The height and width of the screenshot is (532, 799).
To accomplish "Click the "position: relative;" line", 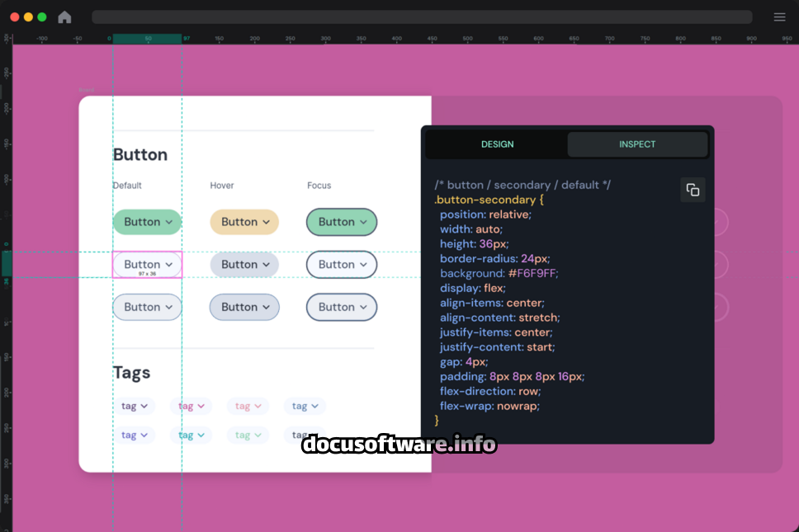I will (485, 214).
